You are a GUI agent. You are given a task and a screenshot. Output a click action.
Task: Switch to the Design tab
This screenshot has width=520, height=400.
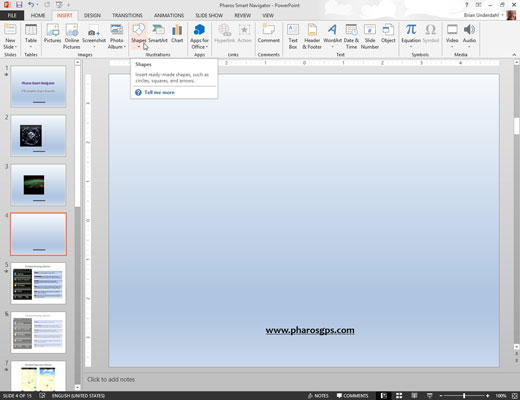(x=92, y=15)
